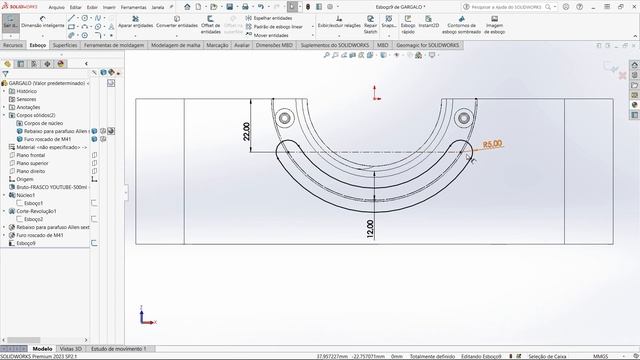Click the Line sketch tool
Image resolution: width=640 pixels, height=360 pixels.
(71, 18)
